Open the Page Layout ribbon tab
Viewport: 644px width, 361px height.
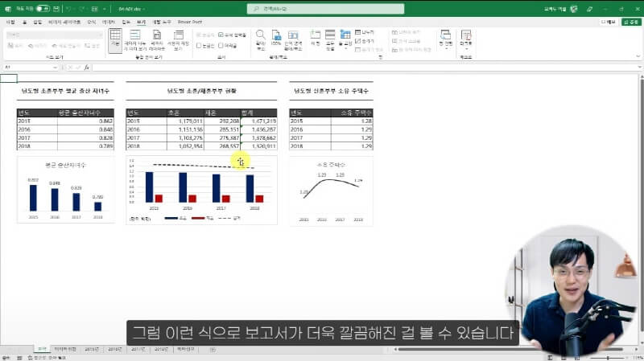(x=64, y=22)
